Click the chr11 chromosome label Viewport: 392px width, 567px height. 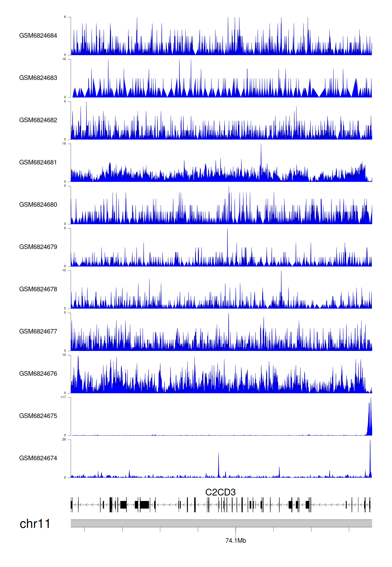(35, 524)
